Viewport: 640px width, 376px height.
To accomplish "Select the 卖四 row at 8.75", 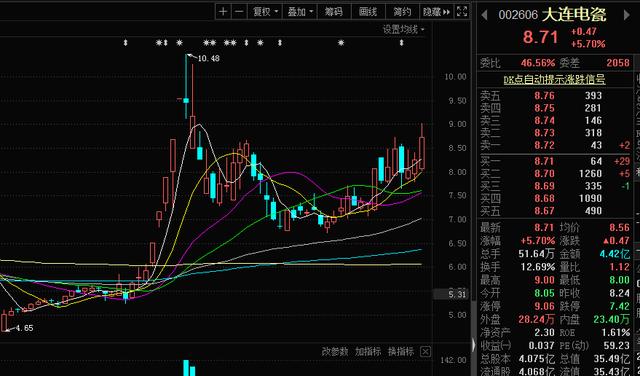I will point(554,108).
